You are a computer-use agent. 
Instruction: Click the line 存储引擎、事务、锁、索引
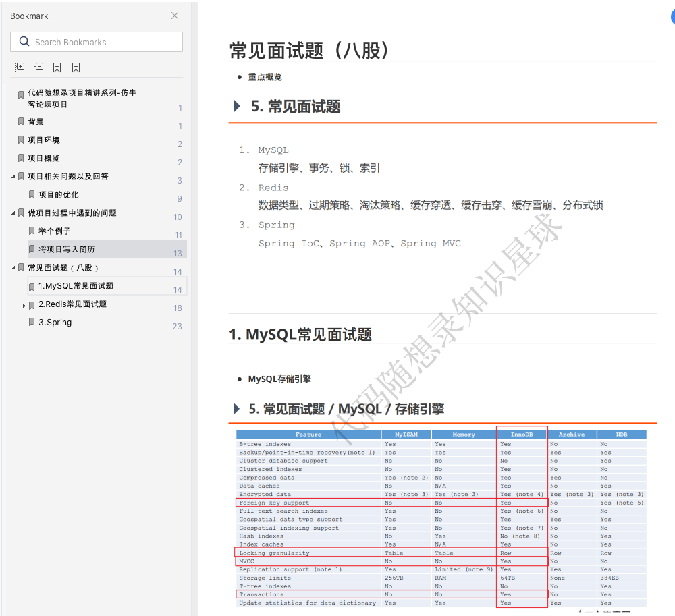click(x=319, y=168)
